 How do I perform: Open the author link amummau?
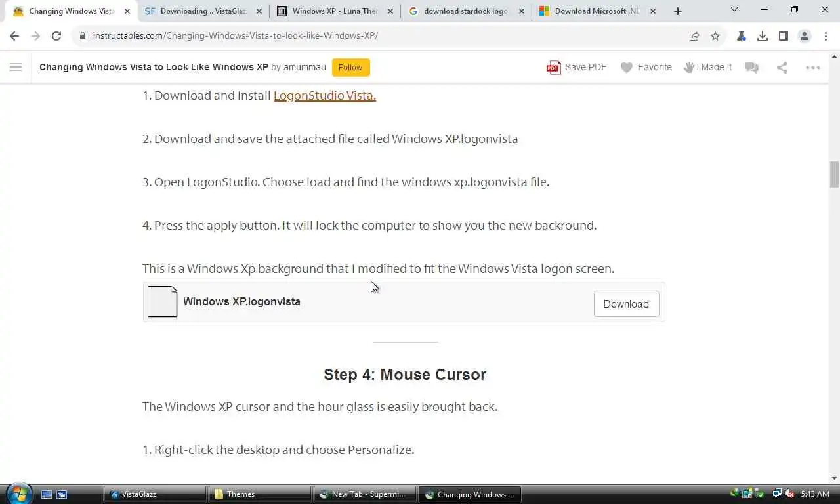[x=304, y=67]
